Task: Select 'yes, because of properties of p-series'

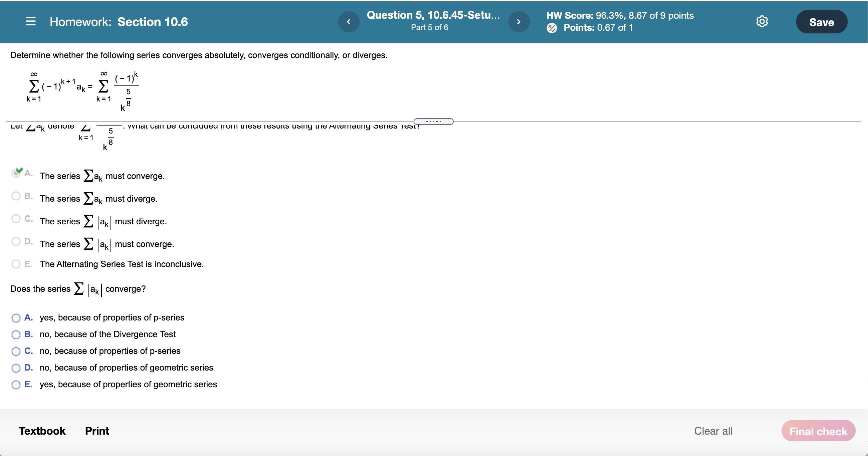Action: point(16,318)
